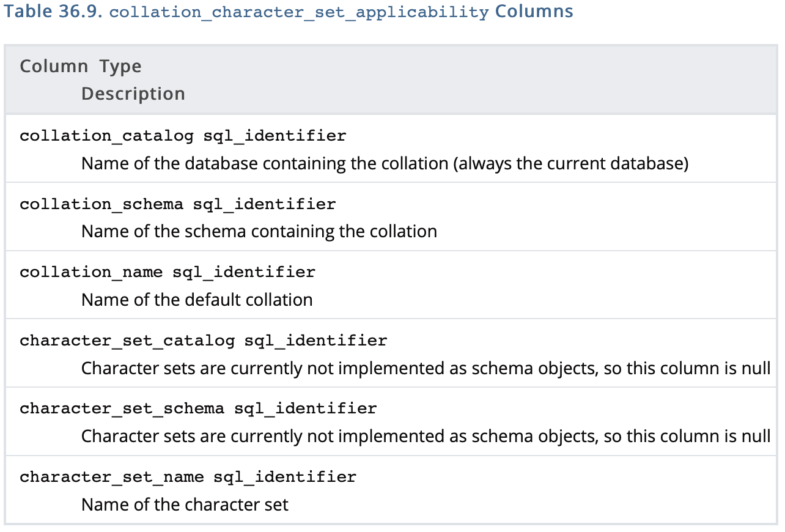Screen dimensions: 785x532
Task: Click collation_character_set_applicability in the table title
Action: point(298,13)
